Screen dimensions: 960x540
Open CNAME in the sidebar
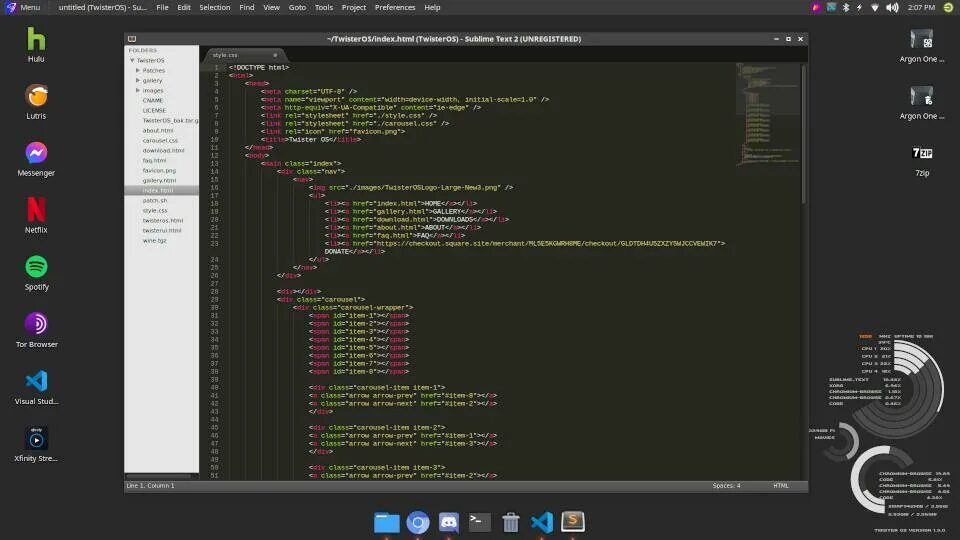153,100
